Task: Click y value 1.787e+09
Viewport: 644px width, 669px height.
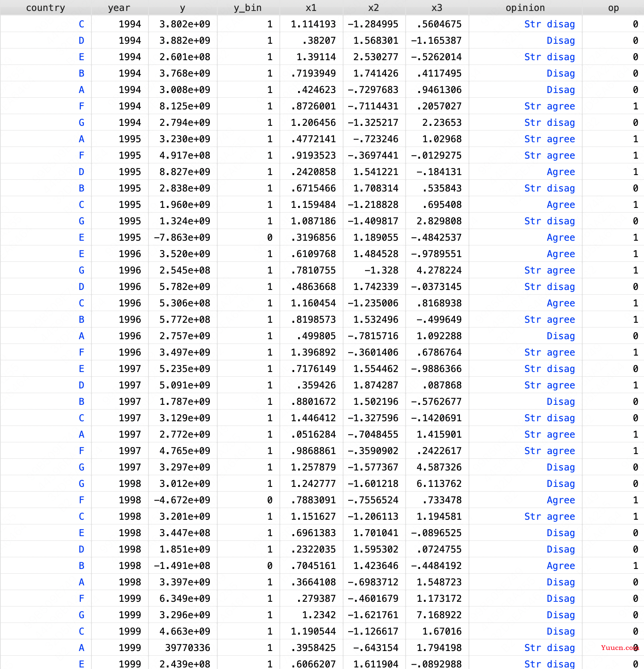Action: (x=185, y=402)
